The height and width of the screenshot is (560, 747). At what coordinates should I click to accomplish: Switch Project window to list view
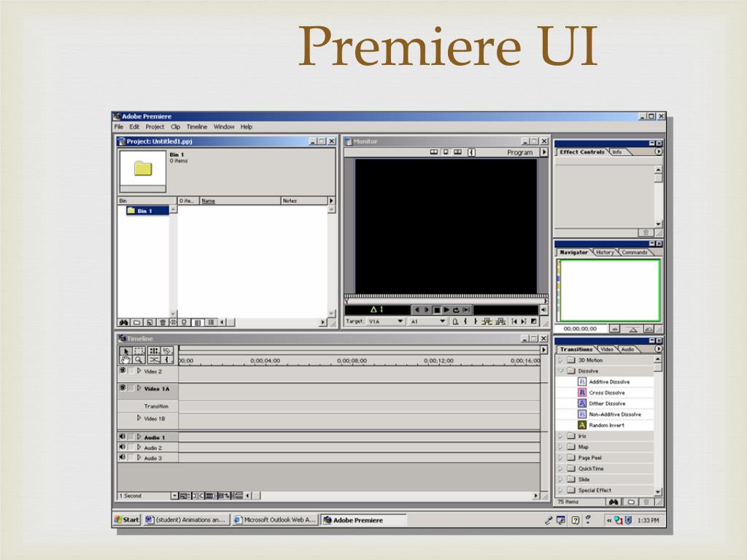click(211, 322)
